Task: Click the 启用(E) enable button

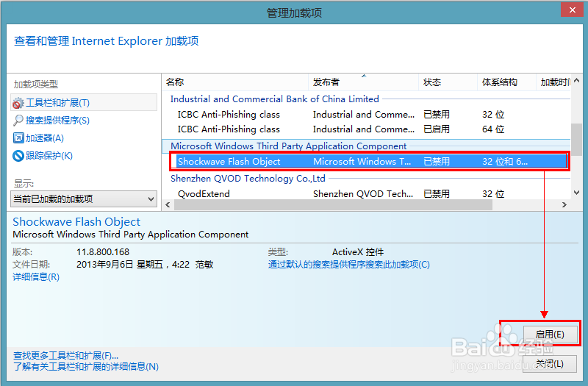Action: click(x=550, y=335)
